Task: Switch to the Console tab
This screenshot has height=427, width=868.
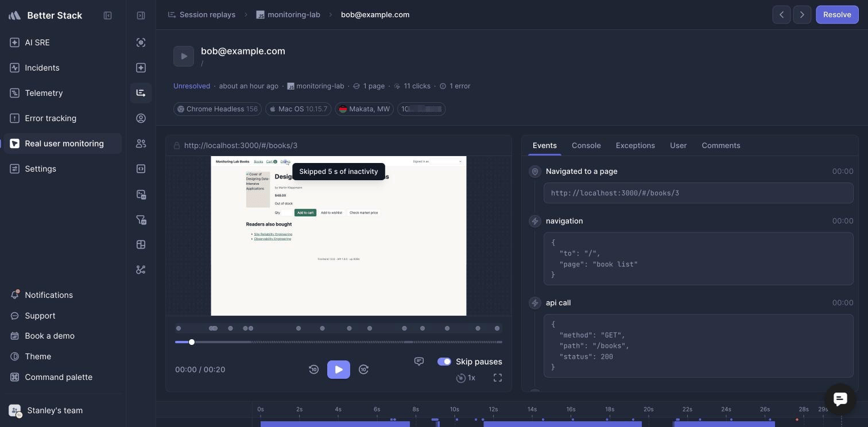Action: click(586, 145)
